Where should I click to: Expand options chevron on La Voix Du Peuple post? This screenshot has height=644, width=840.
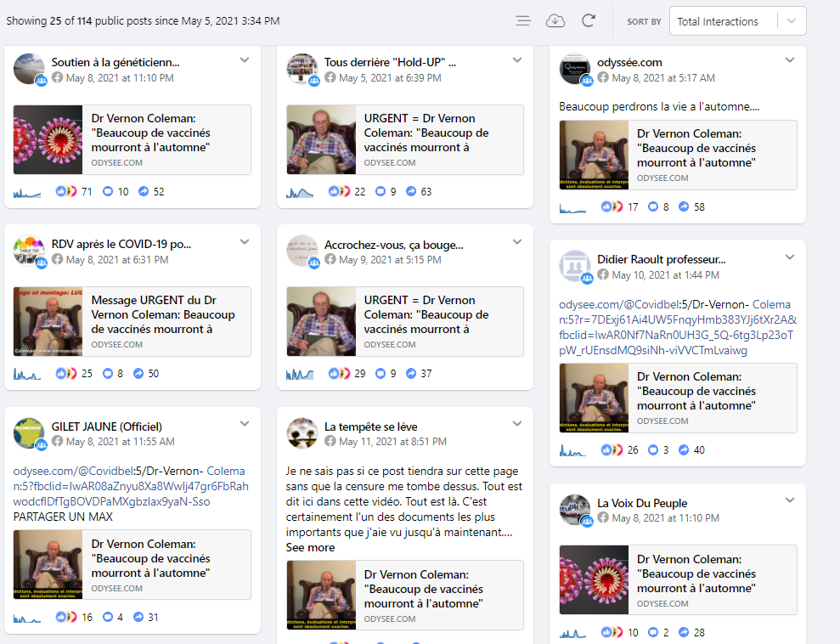[790, 500]
